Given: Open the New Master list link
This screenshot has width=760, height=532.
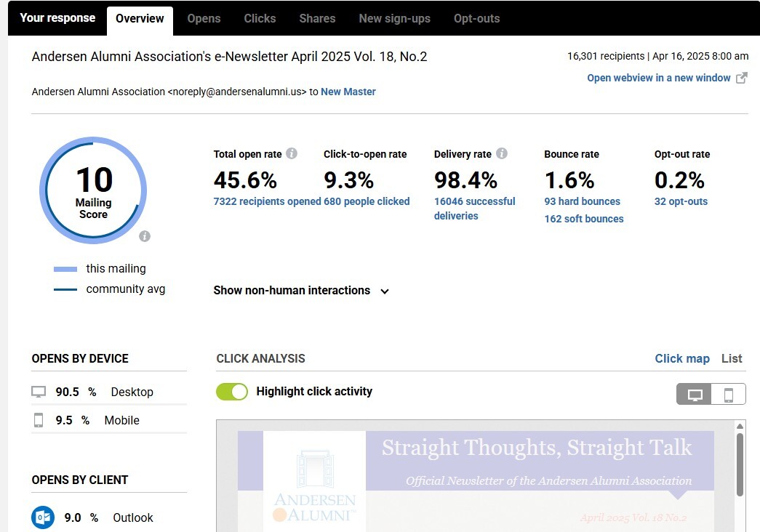Looking at the screenshot, I should click(348, 92).
